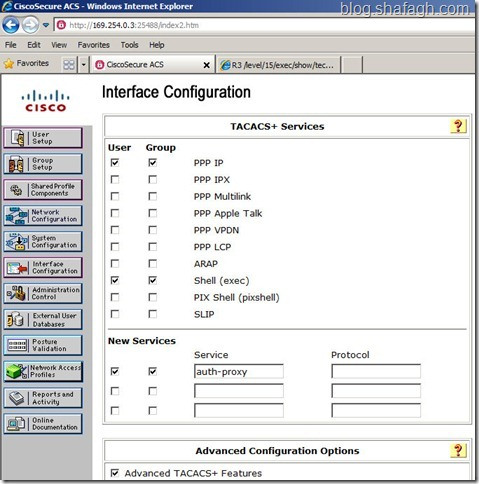Open tab list dropdown arrow

click(84, 64)
